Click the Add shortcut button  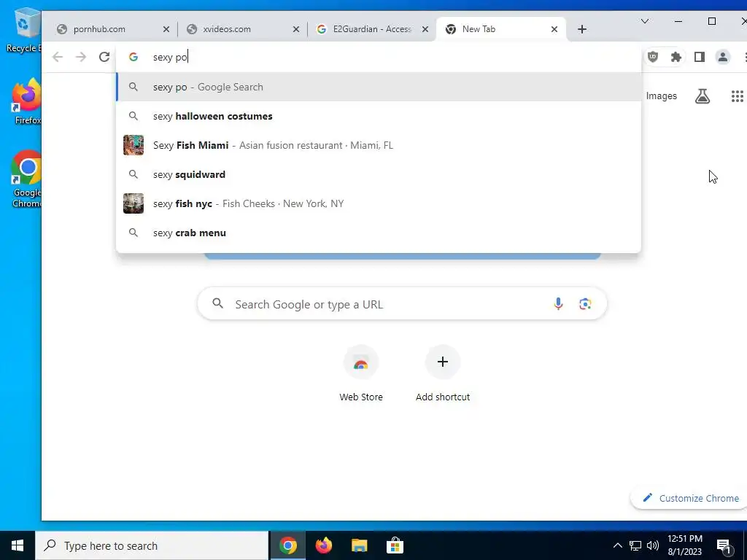click(x=443, y=374)
